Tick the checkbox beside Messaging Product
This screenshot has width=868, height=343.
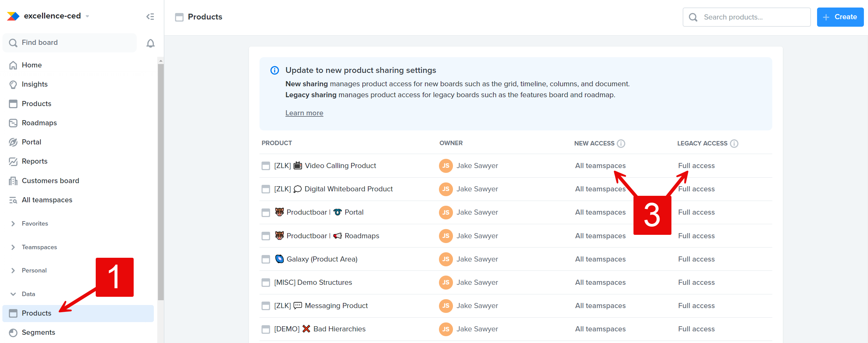pyautogui.click(x=266, y=306)
